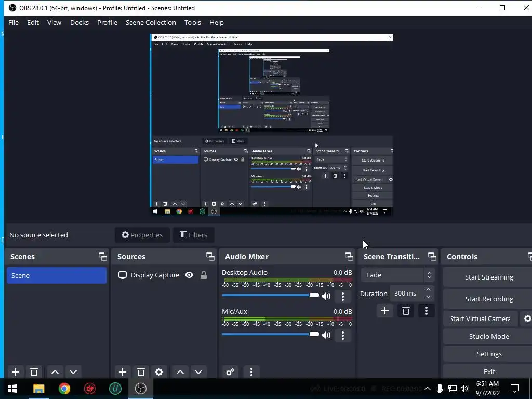
Task: Increase transition duration with up arrow
Action: coord(428,290)
